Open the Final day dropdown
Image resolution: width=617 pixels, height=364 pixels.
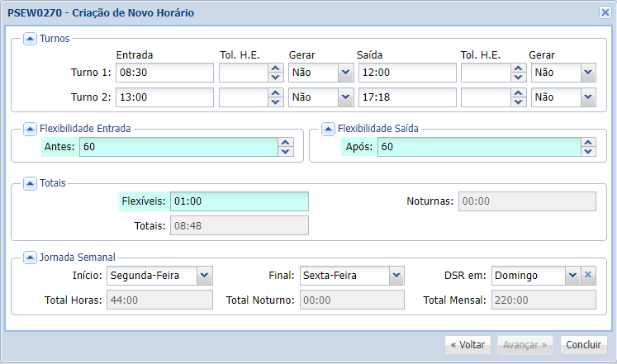point(396,275)
